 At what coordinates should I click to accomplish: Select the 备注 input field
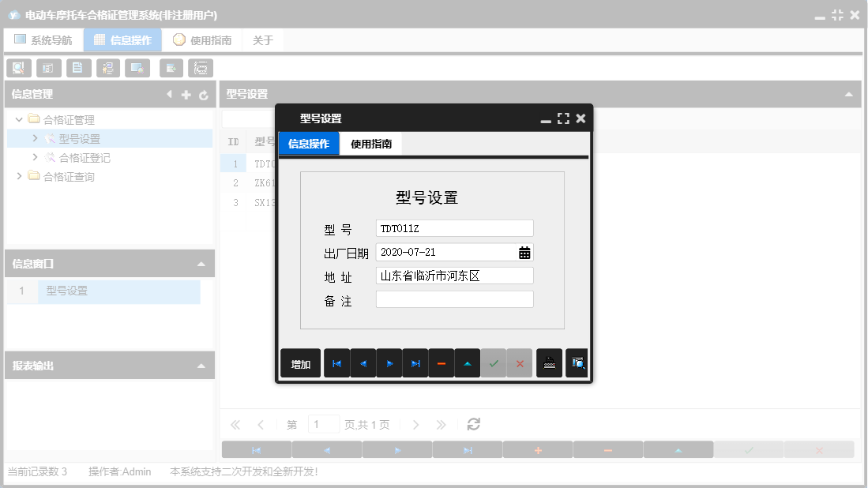tap(454, 298)
